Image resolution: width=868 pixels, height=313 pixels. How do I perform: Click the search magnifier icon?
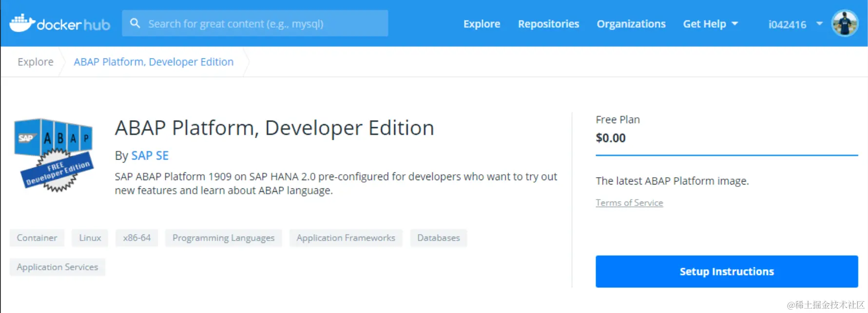coord(135,23)
